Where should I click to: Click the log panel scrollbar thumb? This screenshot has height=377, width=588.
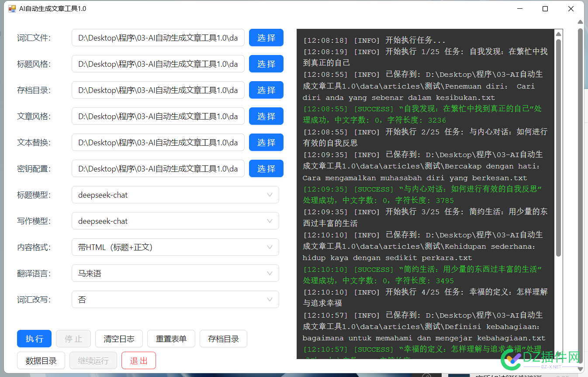tap(558, 147)
